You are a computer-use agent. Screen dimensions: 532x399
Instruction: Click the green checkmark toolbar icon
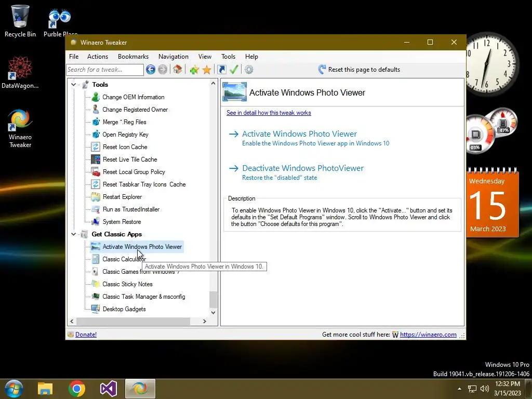click(234, 70)
